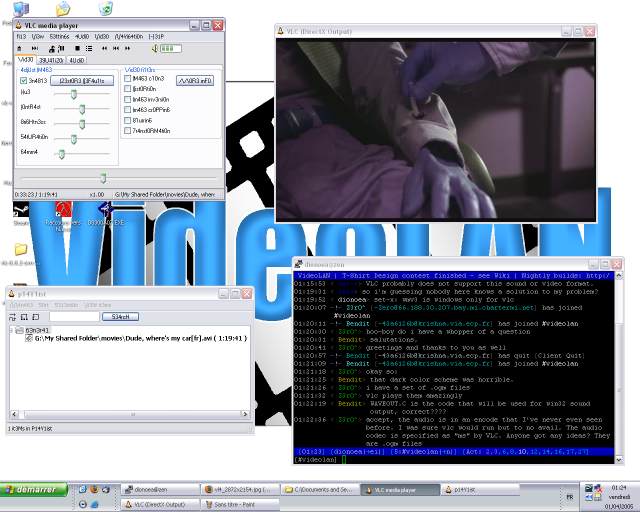This screenshot has width=640, height=512.
Task: Click the Search button in playlist window
Action: [x=119, y=316]
